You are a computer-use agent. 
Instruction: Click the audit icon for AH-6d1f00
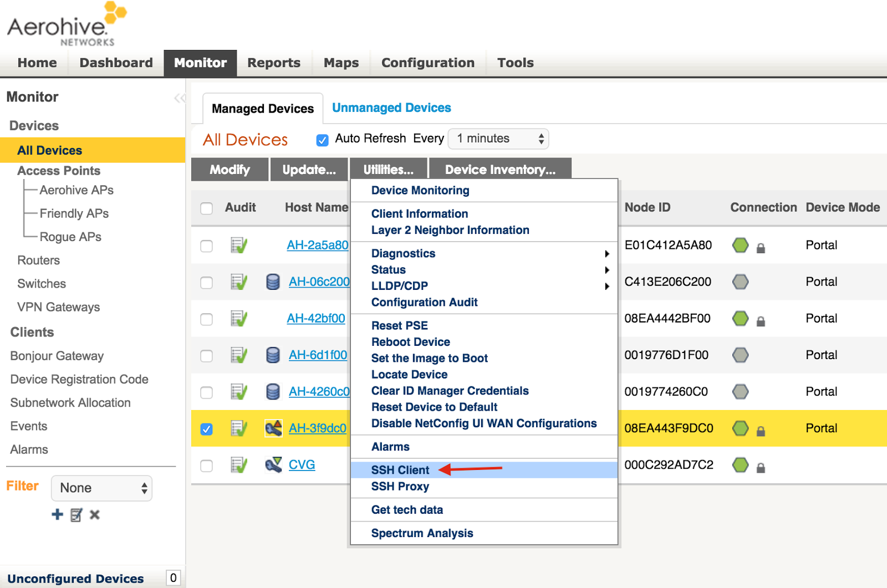tap(239, 355)
